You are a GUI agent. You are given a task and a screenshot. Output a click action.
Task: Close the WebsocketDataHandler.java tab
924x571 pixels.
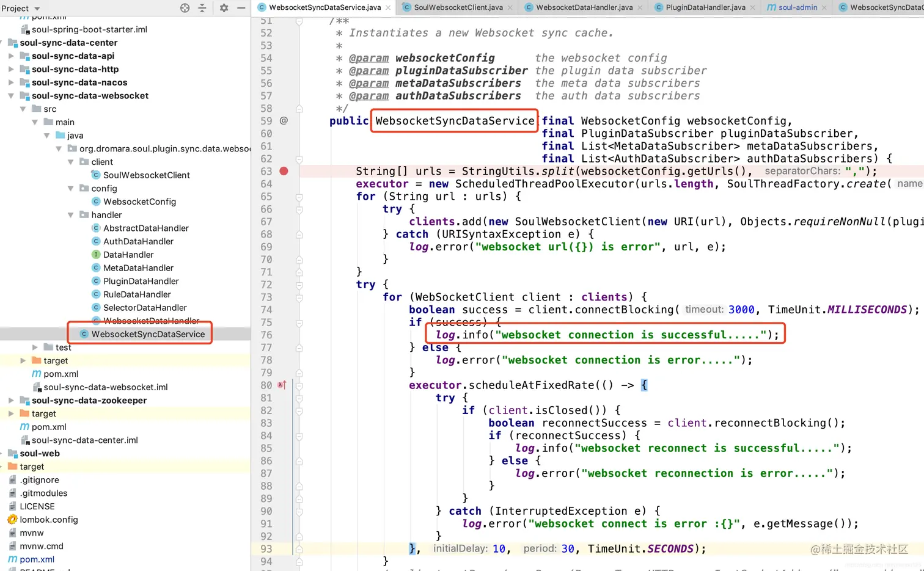640,8
